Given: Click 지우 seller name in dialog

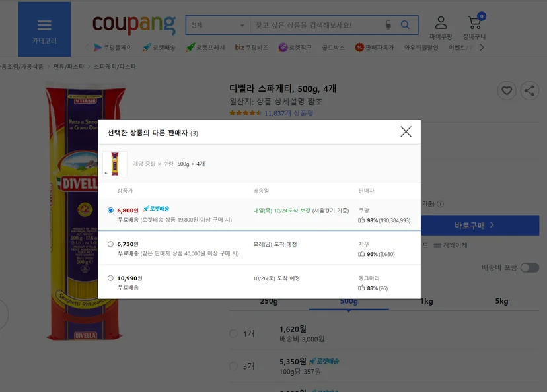Looking at the screenshot, I should pyautogui.click(x=364, y=244).
